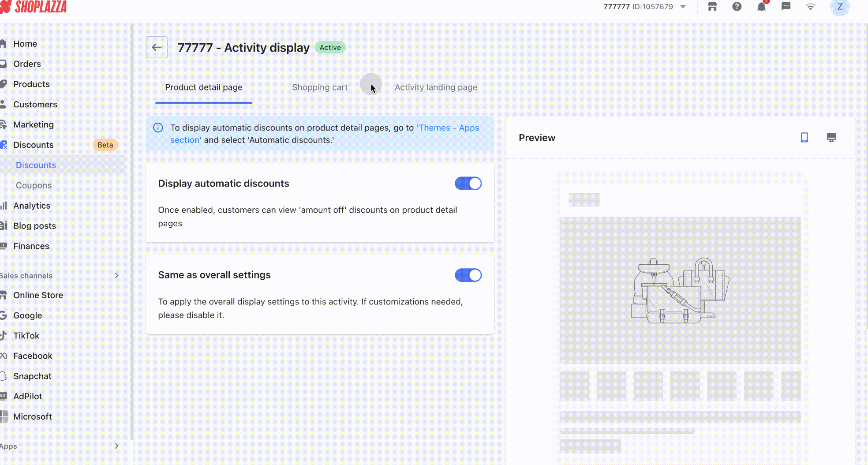Disable Display automatic discounts toggle
Image resolution: width=868 pixels, height=465 pixels.
coord(468,184)
